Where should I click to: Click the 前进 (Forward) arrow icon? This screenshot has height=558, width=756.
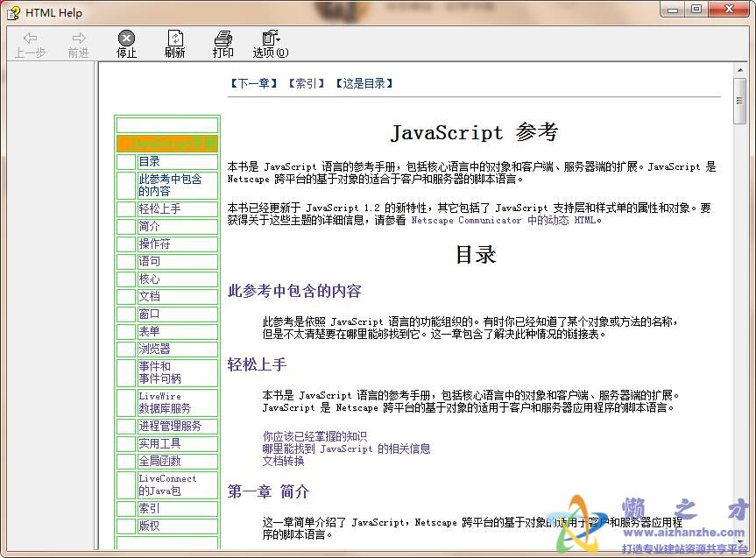pos(77,39)
